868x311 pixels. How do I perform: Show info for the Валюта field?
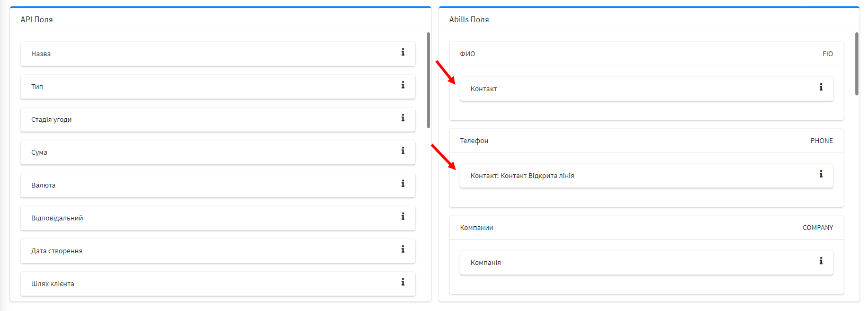coord(402,184)
